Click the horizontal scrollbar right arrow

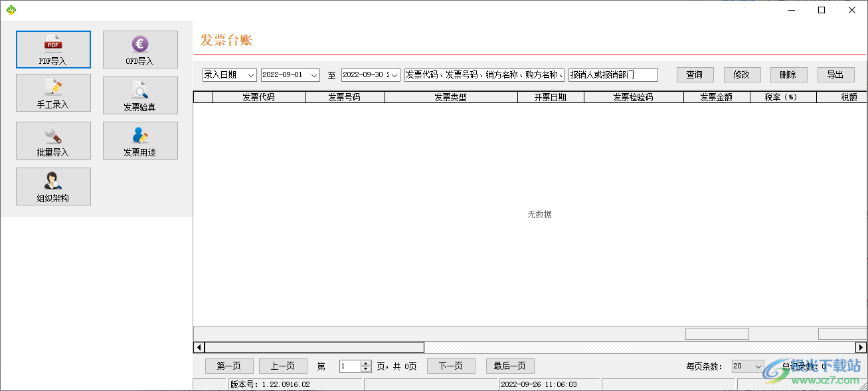861,347
